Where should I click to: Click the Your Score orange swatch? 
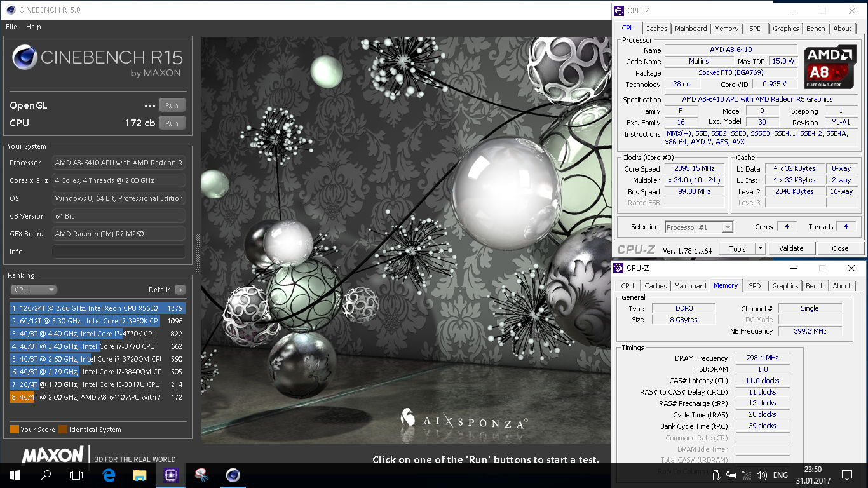pyautogui.click(x=14, y=430)
